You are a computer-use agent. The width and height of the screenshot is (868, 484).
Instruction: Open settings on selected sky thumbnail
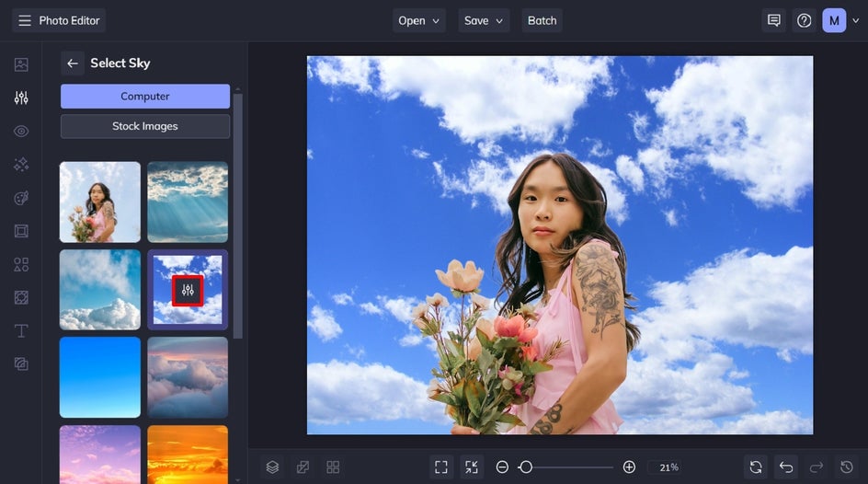(188, 290)
